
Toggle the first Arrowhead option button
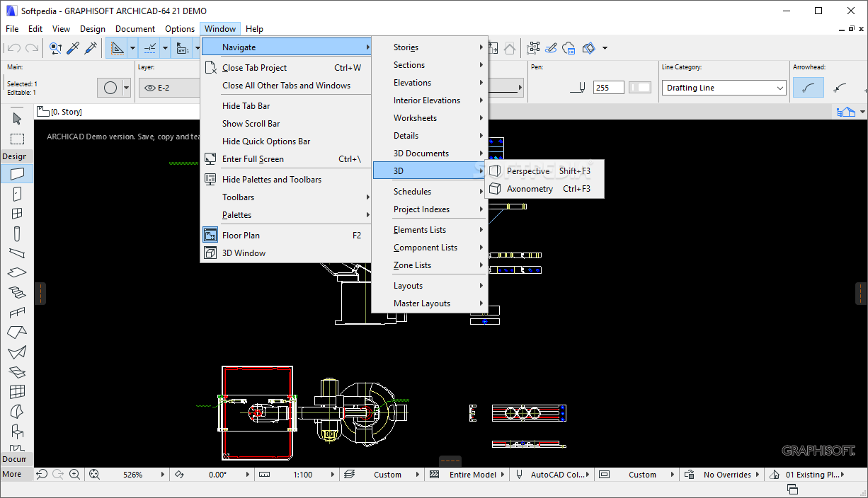808,88
